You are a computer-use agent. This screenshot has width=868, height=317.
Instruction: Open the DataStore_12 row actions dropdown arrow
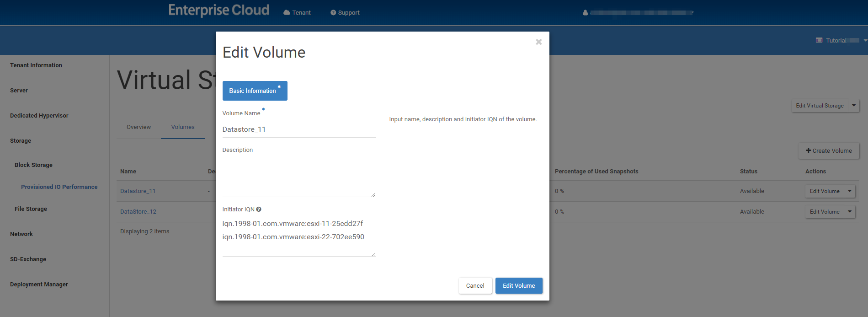(x=850, y=212)
